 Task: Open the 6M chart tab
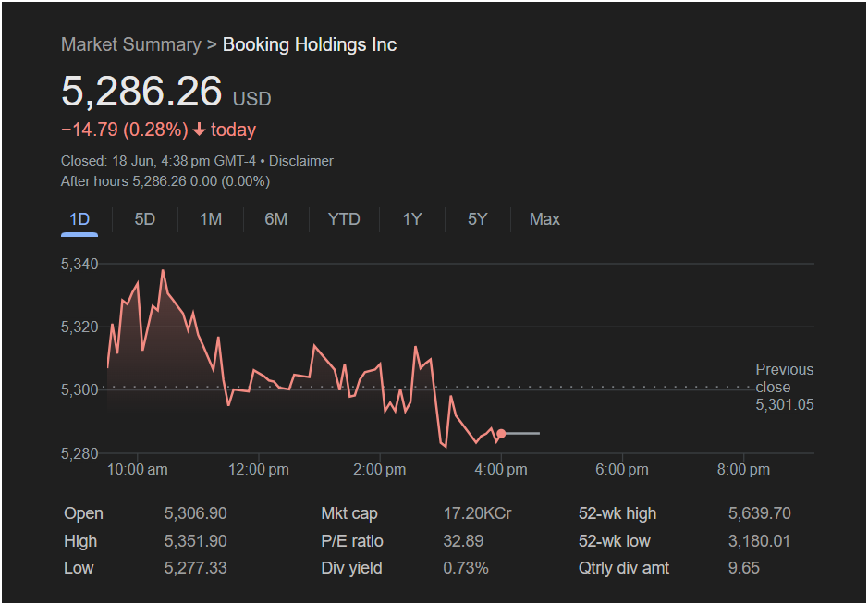(x=275, y=219)
